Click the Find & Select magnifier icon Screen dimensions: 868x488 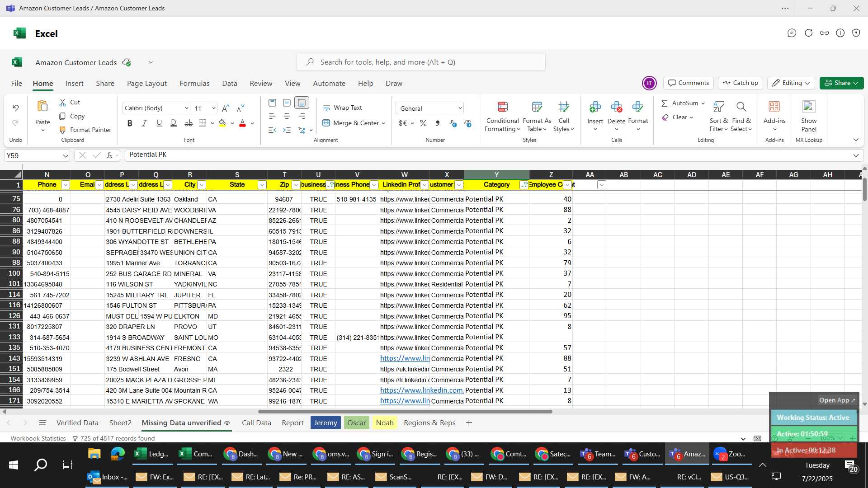coord(741,107)
